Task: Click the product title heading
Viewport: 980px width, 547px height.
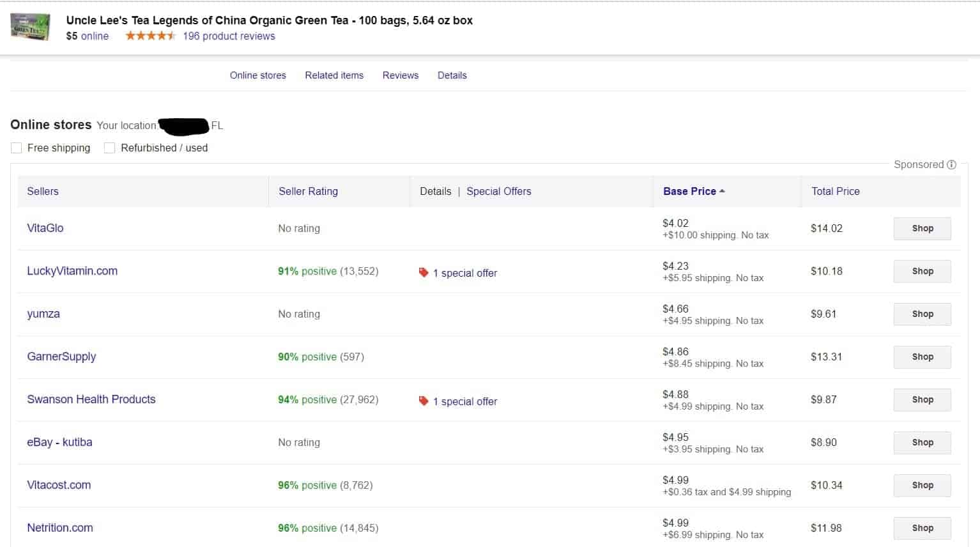Action: [x=270, y=20]
